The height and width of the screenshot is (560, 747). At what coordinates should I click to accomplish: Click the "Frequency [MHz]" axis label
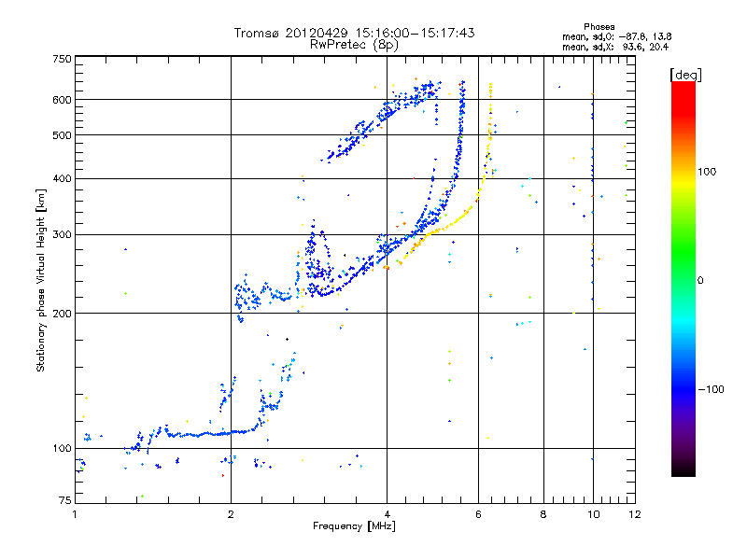point(354,526)
